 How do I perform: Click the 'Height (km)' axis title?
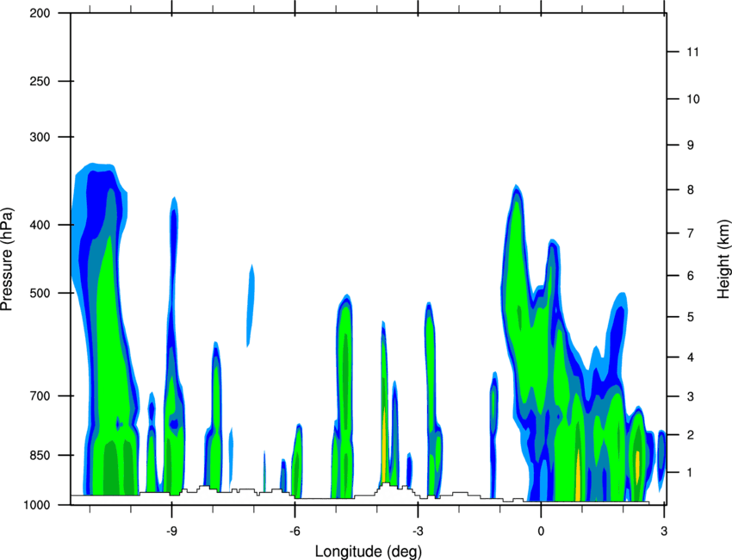coord(723,259)
